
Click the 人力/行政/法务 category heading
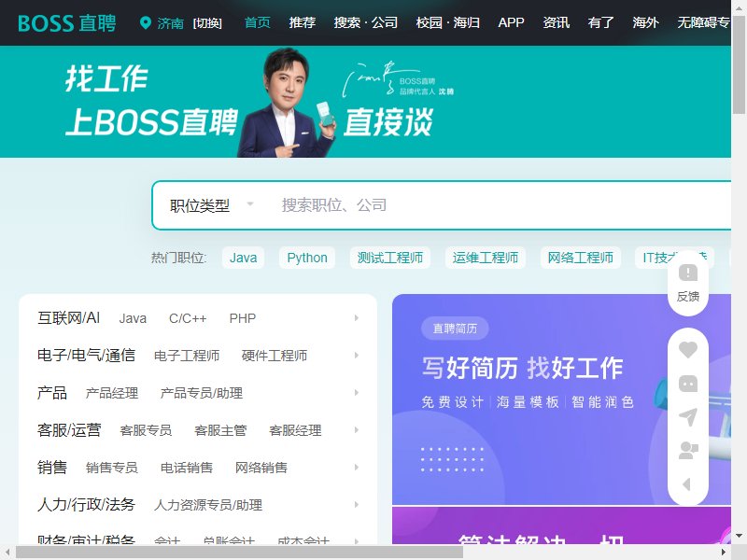(x=86, y=504)
